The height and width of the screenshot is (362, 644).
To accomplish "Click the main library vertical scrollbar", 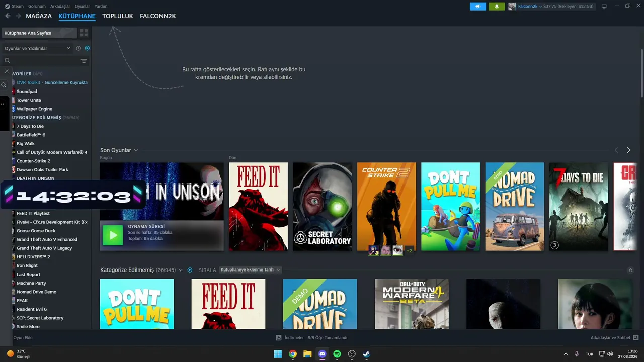I will pos(642,73).
